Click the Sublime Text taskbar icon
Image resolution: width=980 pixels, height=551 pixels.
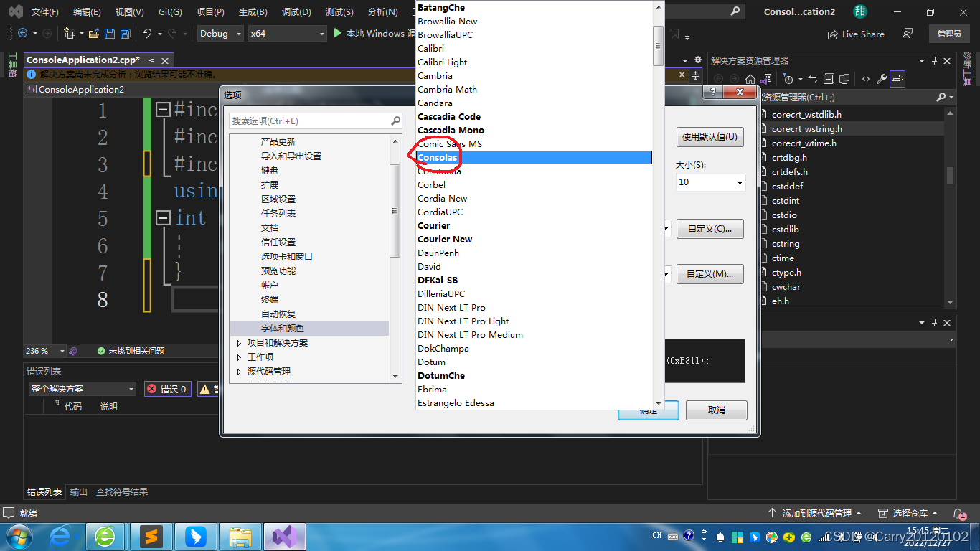(151, 536)
